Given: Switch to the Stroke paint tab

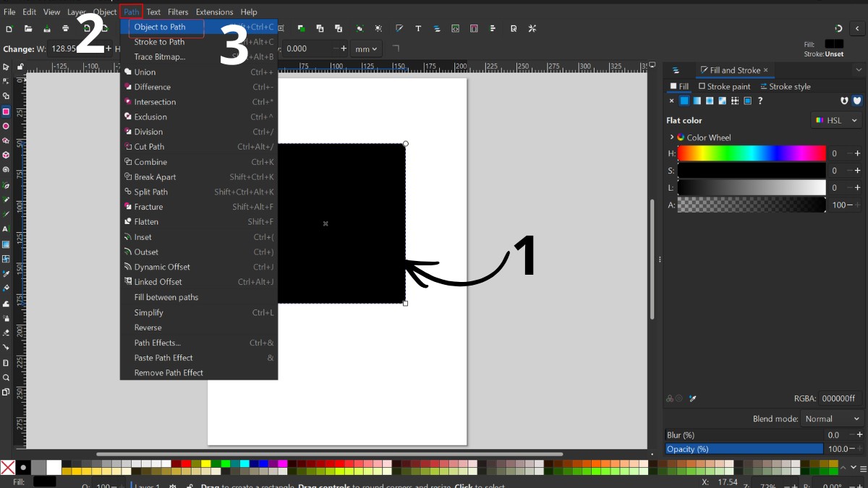Looking at the screenshot, I should pyautogui.click(x=726, y=86).
